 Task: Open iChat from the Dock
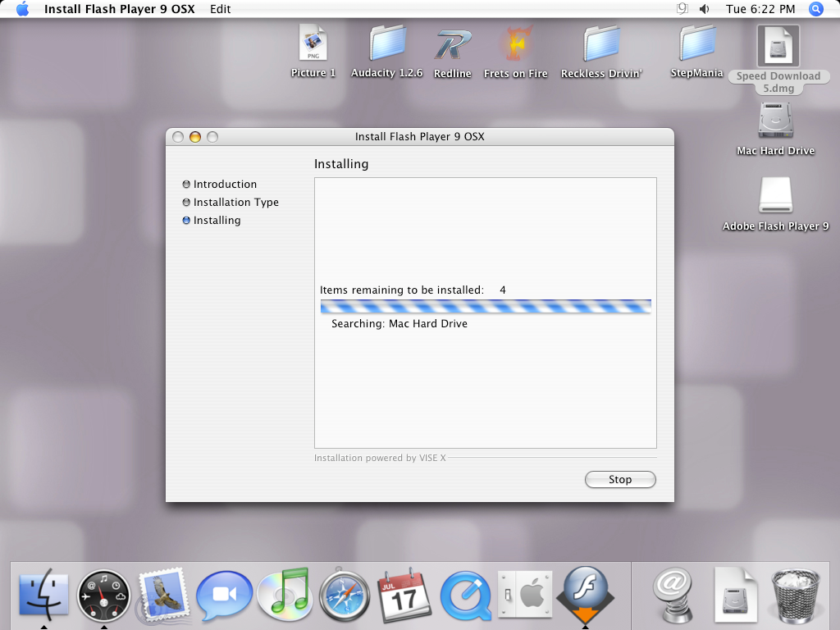point(224,596)
